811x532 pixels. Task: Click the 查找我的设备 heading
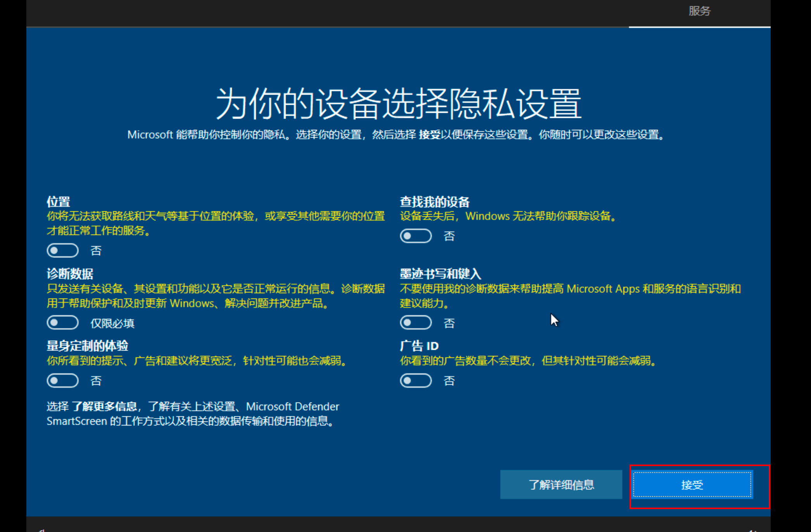pos(435,202)
